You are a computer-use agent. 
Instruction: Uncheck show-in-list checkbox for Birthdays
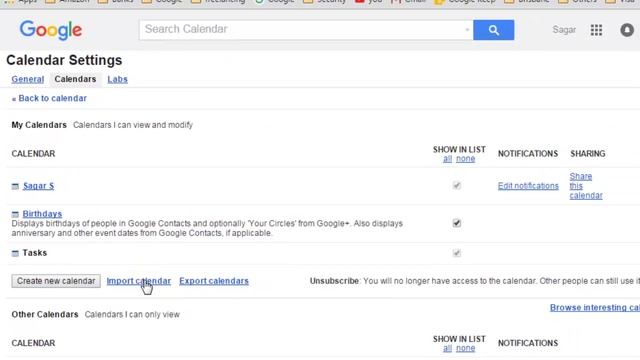457,223
